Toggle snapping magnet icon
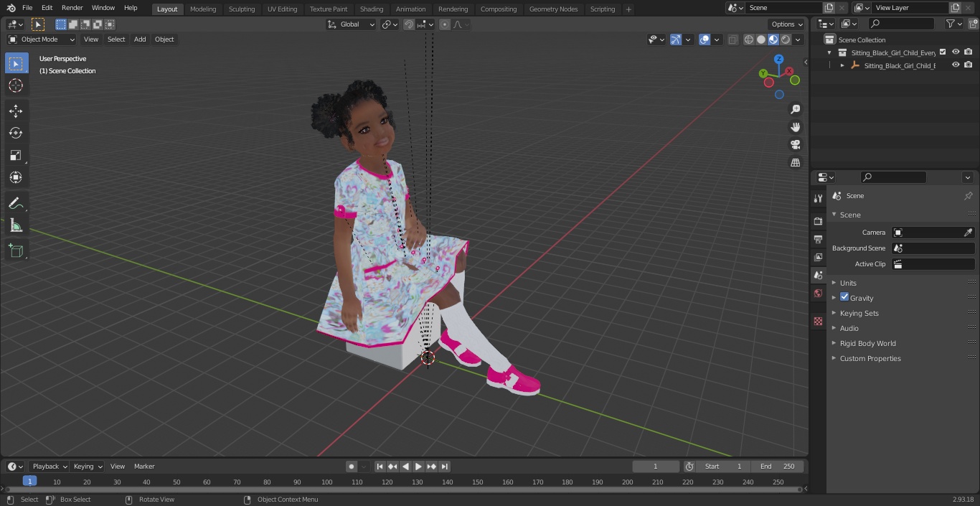980x506 pixels. pos(409,24)
